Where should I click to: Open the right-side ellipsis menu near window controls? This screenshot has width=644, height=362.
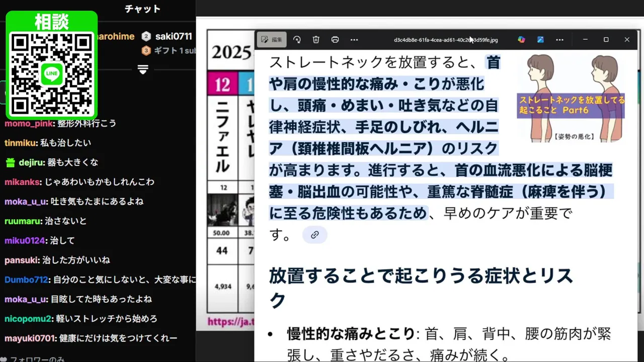click(559, 40)
